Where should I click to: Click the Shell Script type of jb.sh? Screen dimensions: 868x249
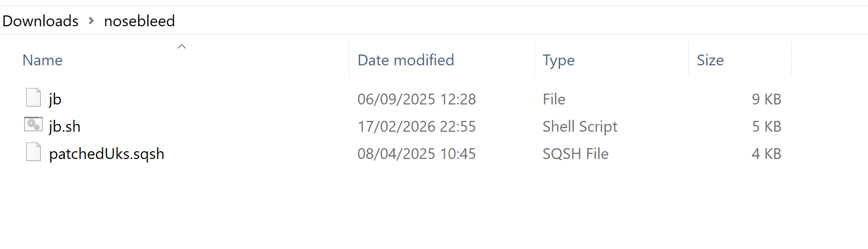580,126
